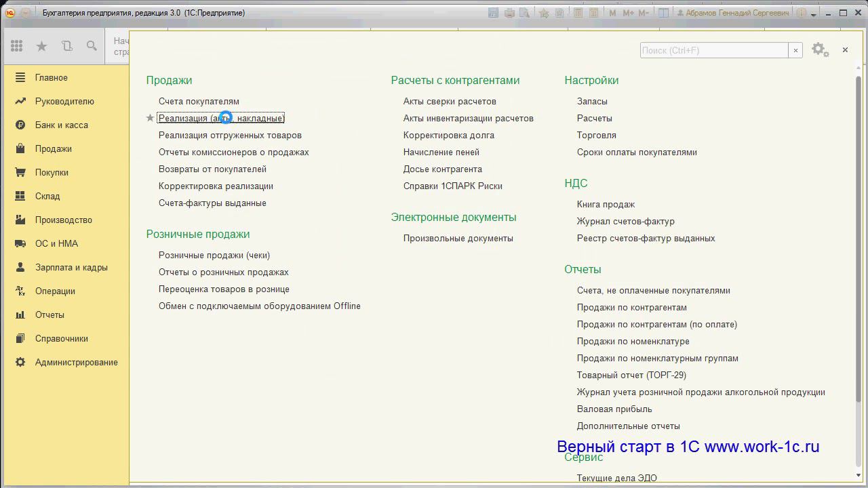Image resolution: width=868 pixels, height=488 pixels.
Task: Open the Книга продаж report
Action: [606, 204]
